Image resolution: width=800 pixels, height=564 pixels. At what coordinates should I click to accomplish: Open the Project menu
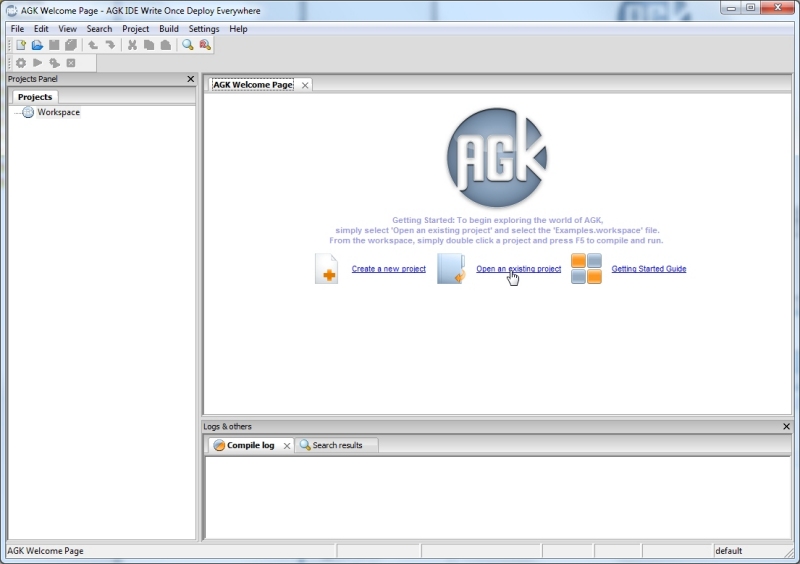[135, 29]
